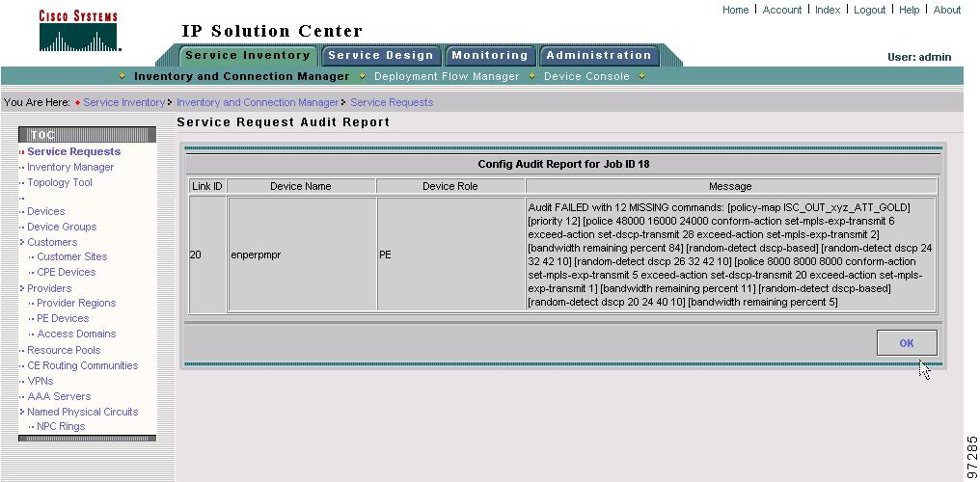This screenshot has height=482, width=980.
Task: Open CE Routing Communities in TOC
Action: pos(83,366)
